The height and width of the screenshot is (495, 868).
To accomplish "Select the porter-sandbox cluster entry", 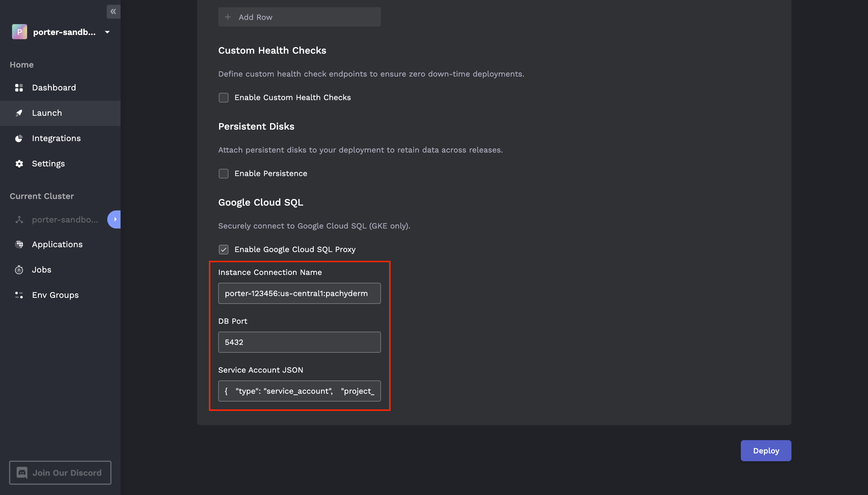I will click(x=64, y=219).
